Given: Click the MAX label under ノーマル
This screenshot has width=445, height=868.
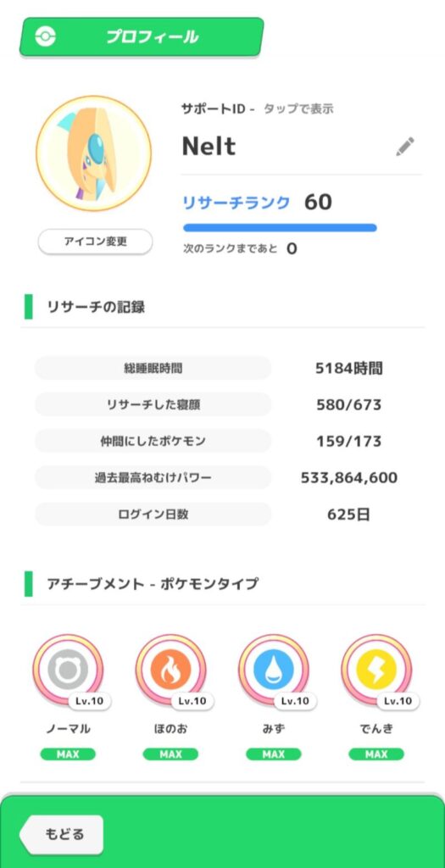Looking at the screenshot, I should [x=68, y=754].
